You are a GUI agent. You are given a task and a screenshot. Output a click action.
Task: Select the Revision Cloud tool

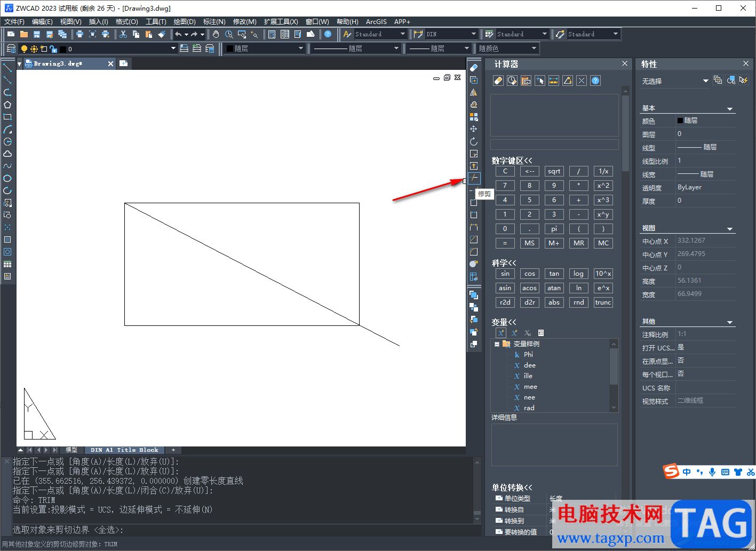[7, 154]
